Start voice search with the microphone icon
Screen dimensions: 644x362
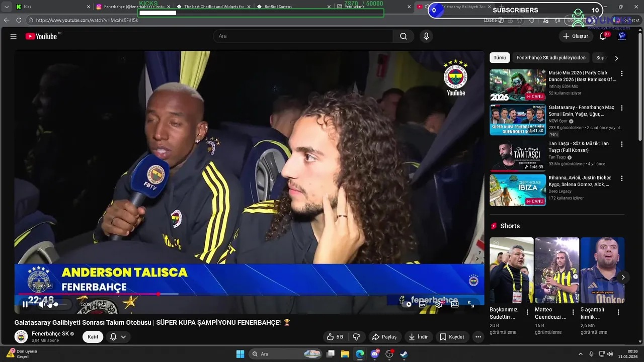426,36
